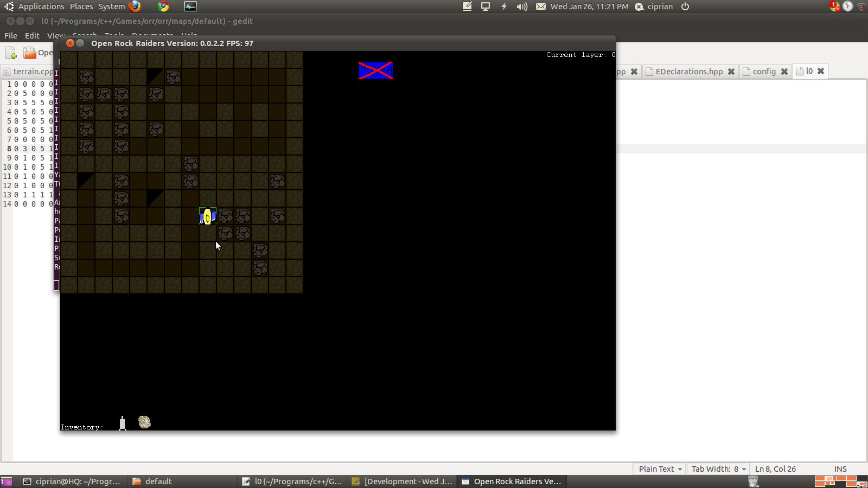868x488 pixels.
Task: Switch to the gedit l0 taskbar entry
Action: tap(292, 481)
